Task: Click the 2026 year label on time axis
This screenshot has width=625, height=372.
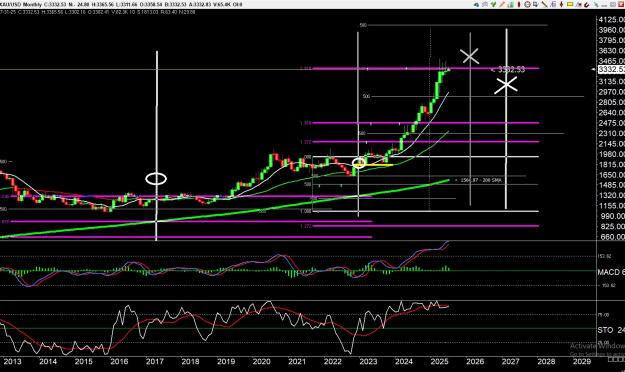Action: point(475,361)
